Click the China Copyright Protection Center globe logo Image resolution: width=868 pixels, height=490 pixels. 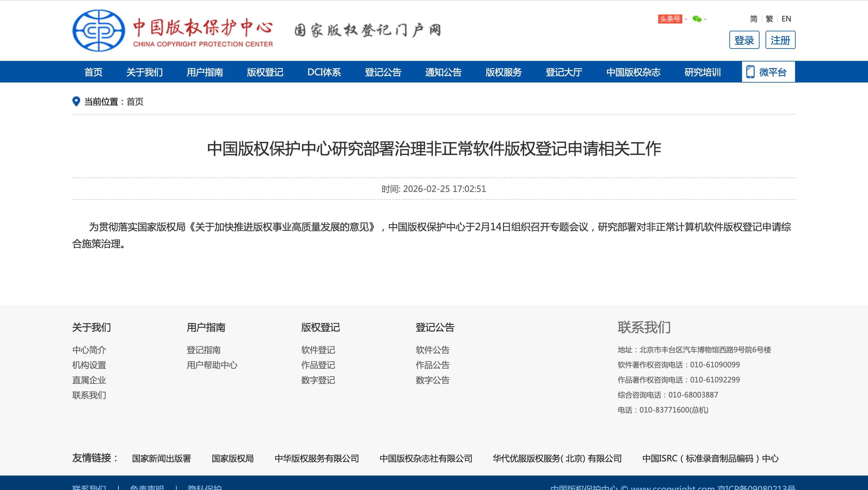pos(98,30)
